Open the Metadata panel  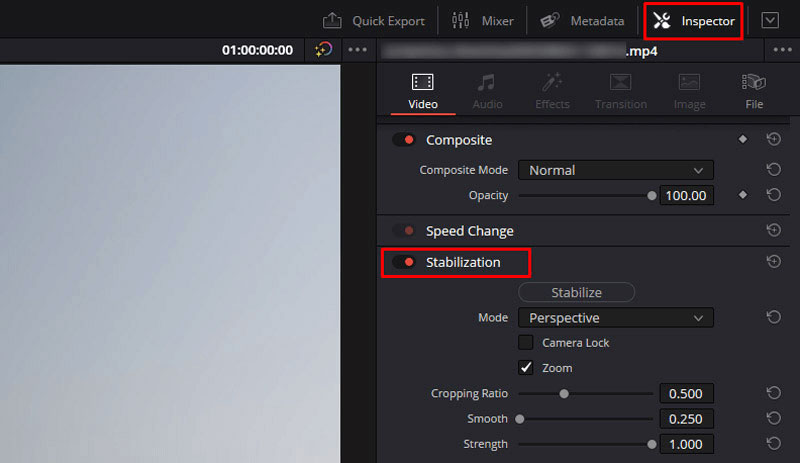(x=584, y=21)
